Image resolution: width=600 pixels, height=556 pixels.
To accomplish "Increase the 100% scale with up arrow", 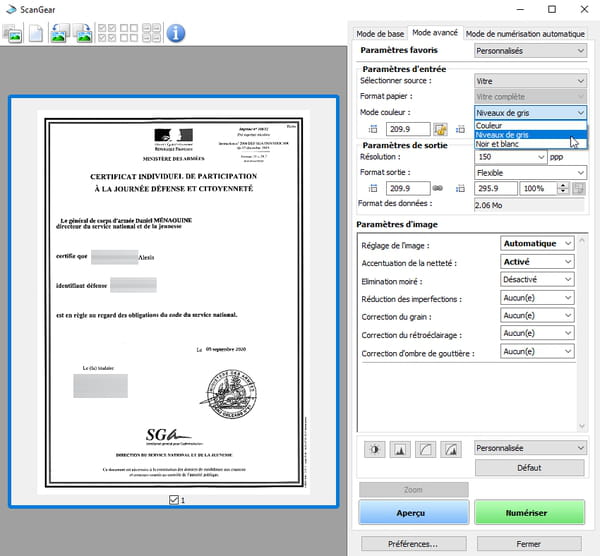I will coord(563,185).
